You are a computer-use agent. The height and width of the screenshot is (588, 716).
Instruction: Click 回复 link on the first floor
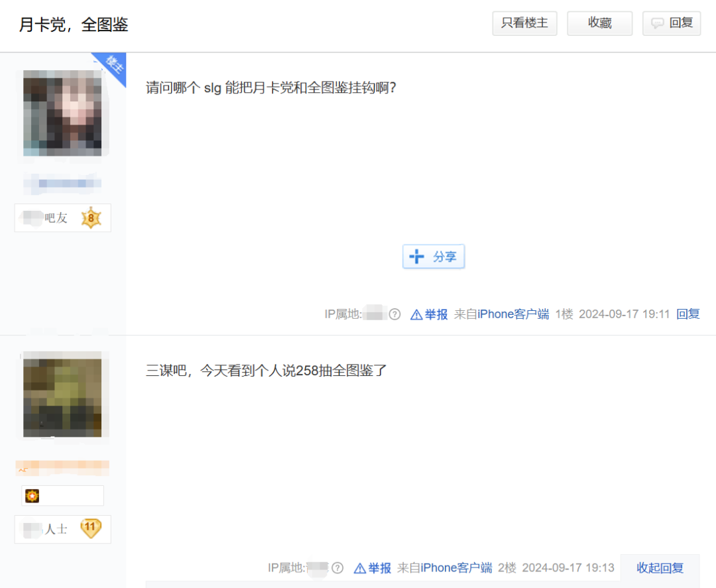pyautogui.click(x=688, y=314)
